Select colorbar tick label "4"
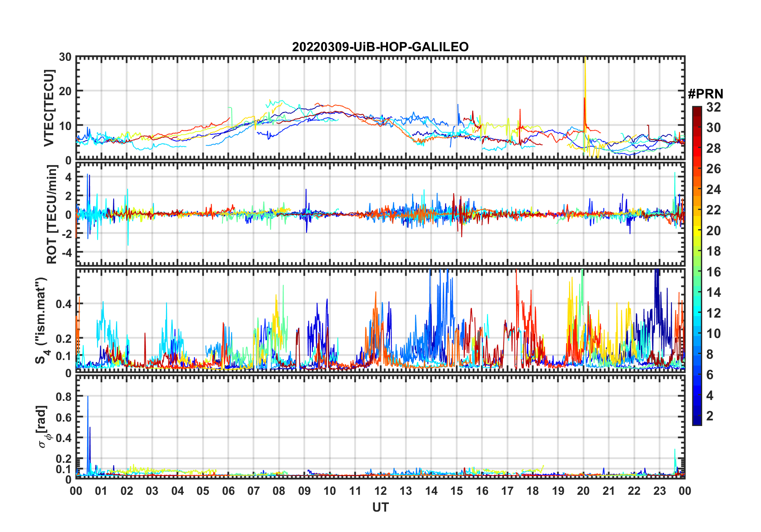The height and width of the screenshot is (532, 761). tap(710, 396)
